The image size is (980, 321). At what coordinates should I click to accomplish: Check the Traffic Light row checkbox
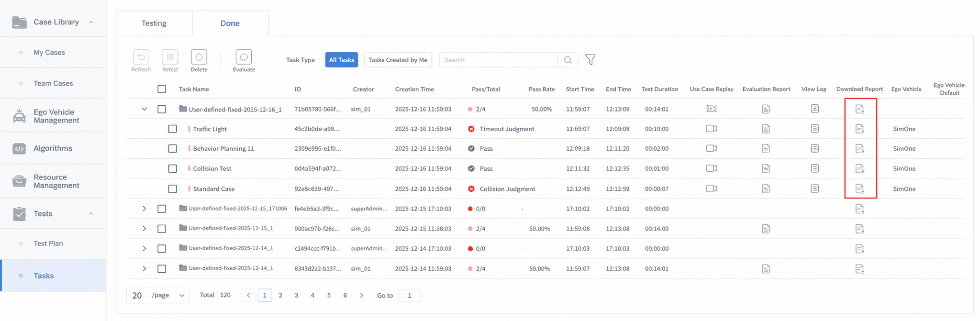tap(173, 129)
